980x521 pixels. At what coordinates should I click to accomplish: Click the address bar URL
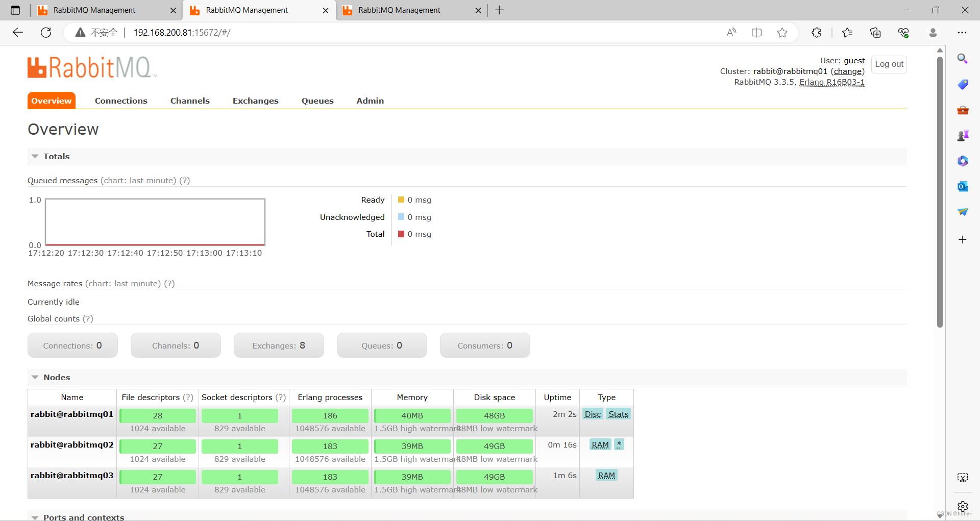tap(182, 33)
